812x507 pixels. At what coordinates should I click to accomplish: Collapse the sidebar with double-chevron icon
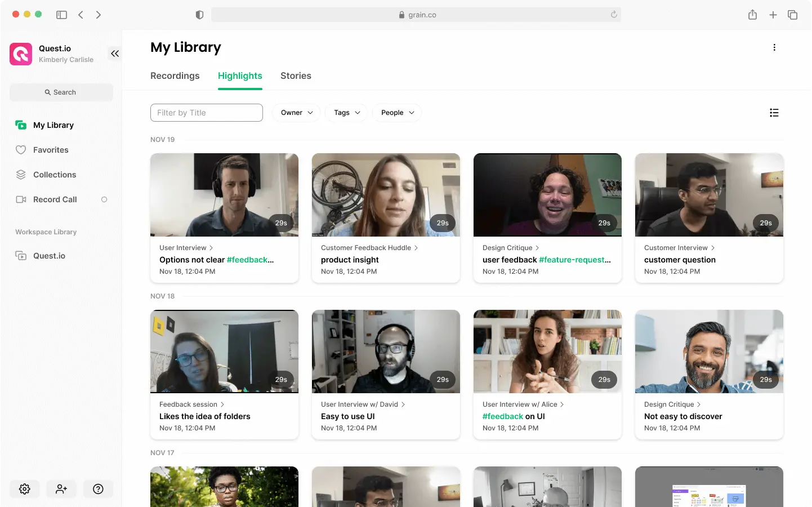coord(115,54)
